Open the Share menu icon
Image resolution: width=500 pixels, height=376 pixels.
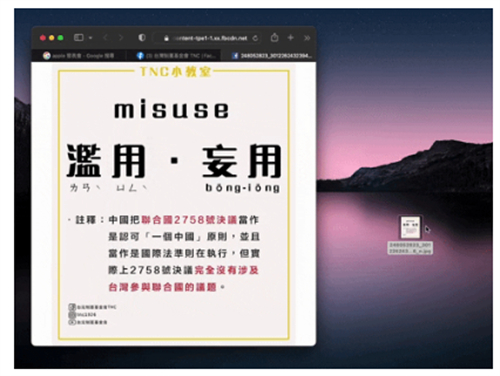(274, 37)
